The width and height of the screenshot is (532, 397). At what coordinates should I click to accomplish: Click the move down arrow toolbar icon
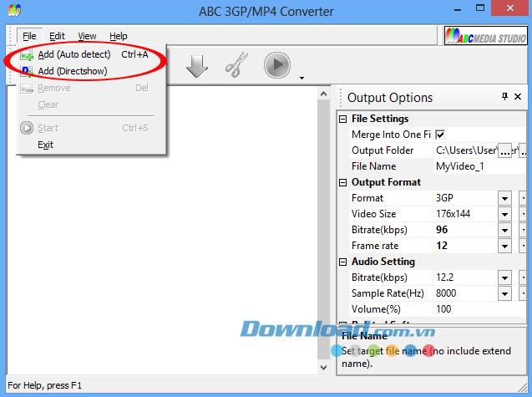pos(197,66)
